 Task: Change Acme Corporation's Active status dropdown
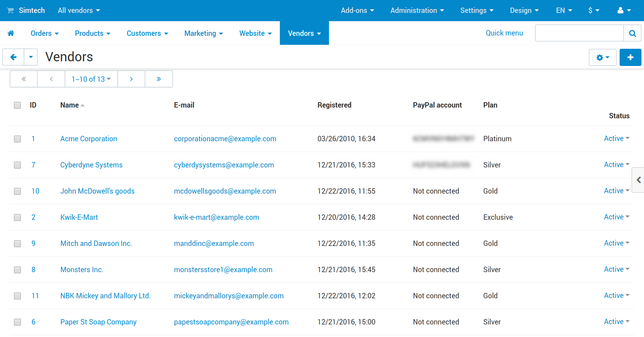click(617, 138)
